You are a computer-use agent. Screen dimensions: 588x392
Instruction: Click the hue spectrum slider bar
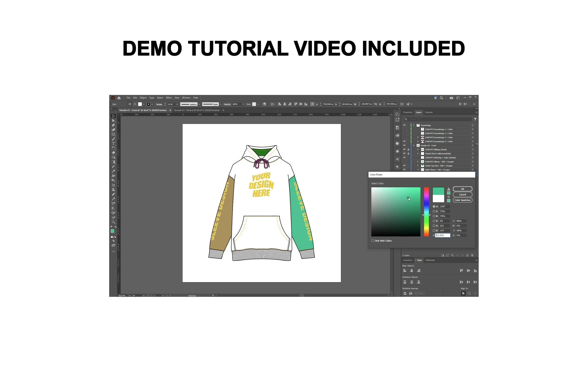426,212
